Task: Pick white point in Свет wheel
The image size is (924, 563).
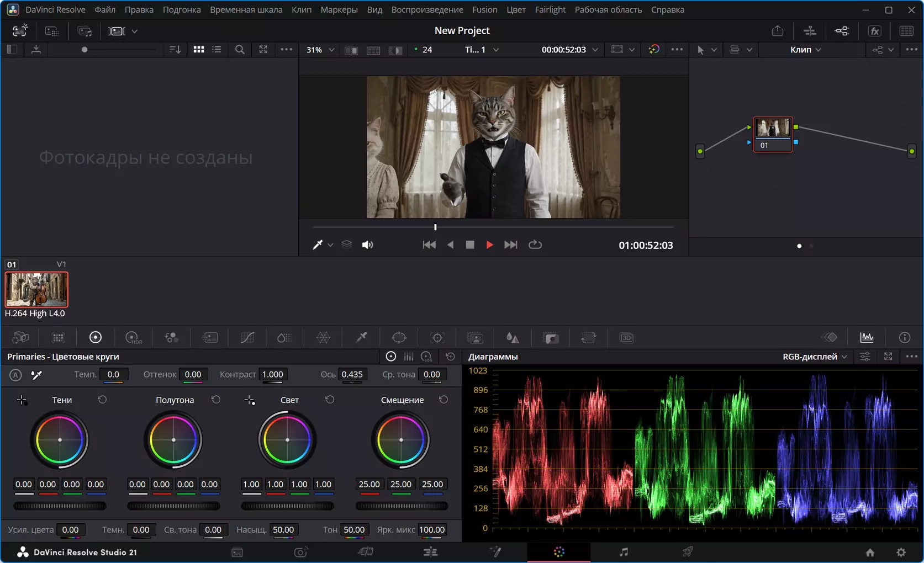Action: pos(250,400)
